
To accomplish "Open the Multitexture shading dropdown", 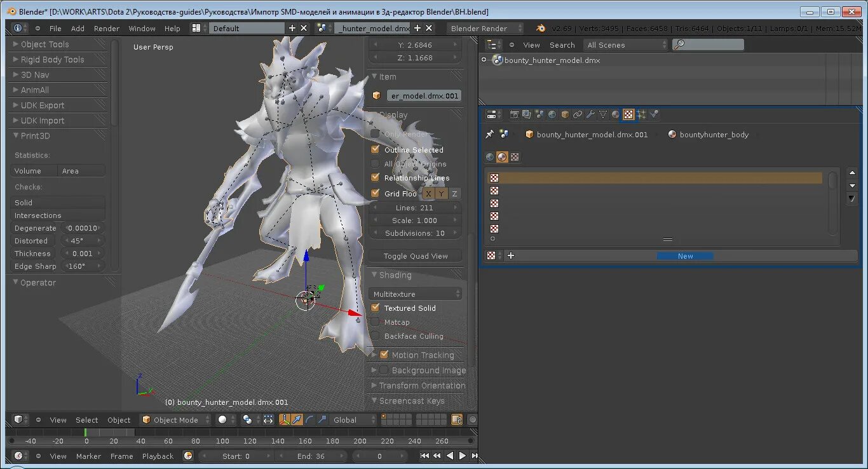I will [x=416, y=294].
